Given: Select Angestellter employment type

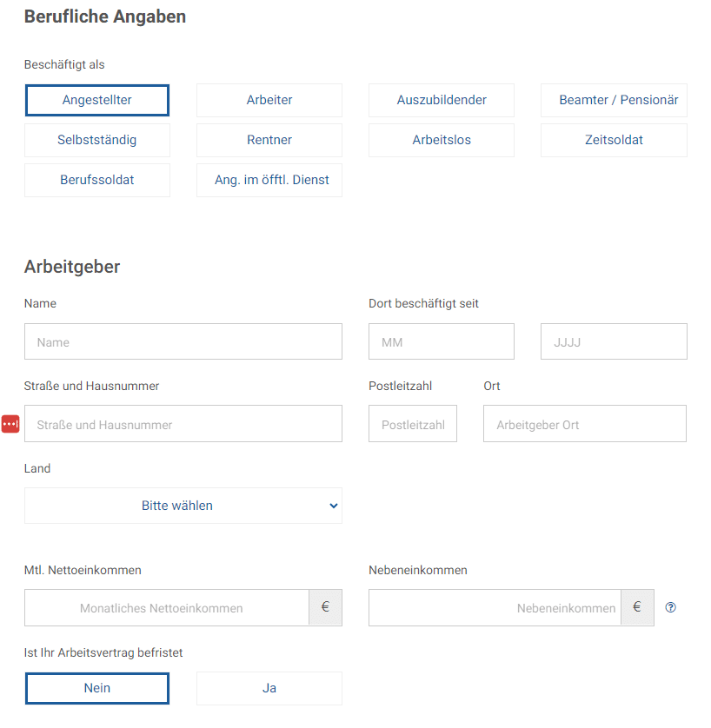Looking at the screenshot, I should [97, 100].
